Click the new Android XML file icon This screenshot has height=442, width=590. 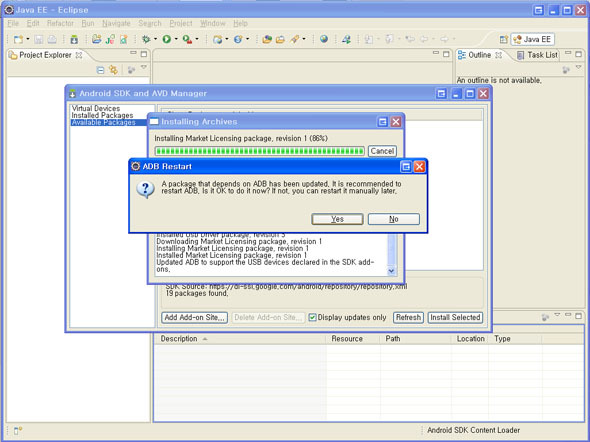coord(123,39)
